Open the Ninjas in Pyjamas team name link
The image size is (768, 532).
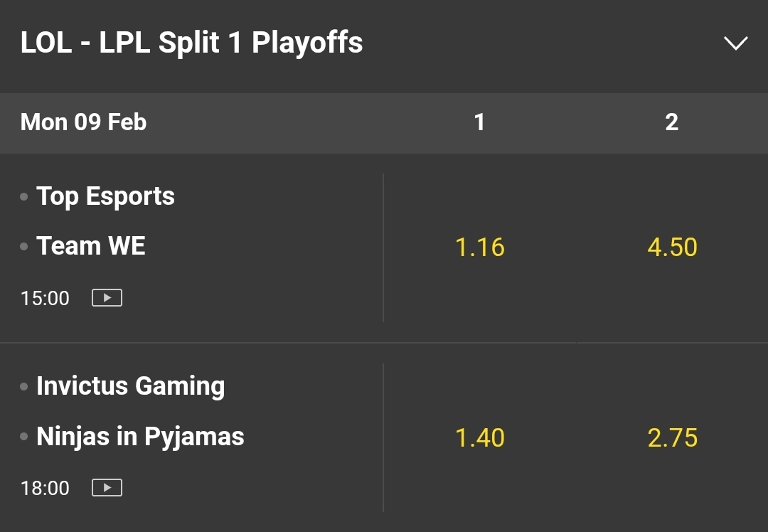coord(140,436)
